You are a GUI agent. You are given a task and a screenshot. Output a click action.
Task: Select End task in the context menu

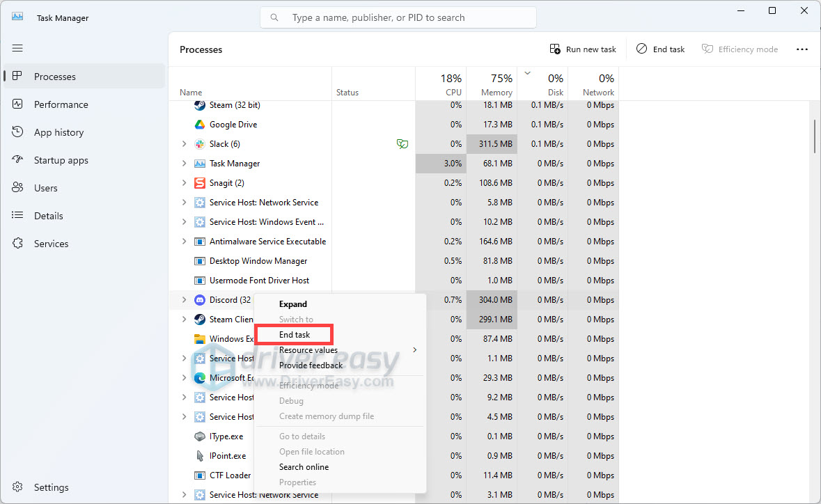pos(293,334)
